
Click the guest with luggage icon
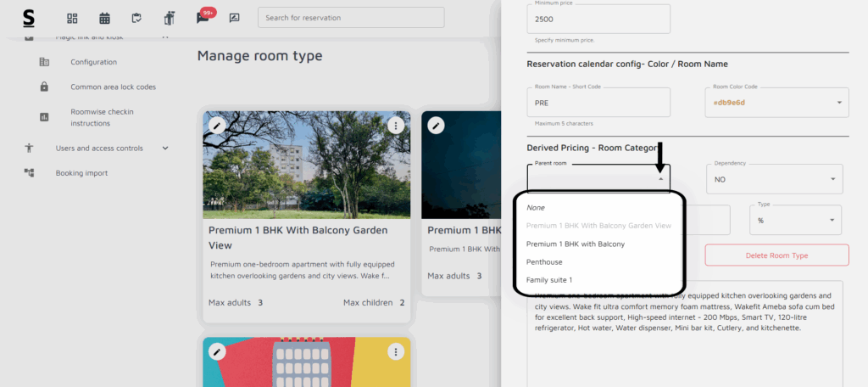169,18
